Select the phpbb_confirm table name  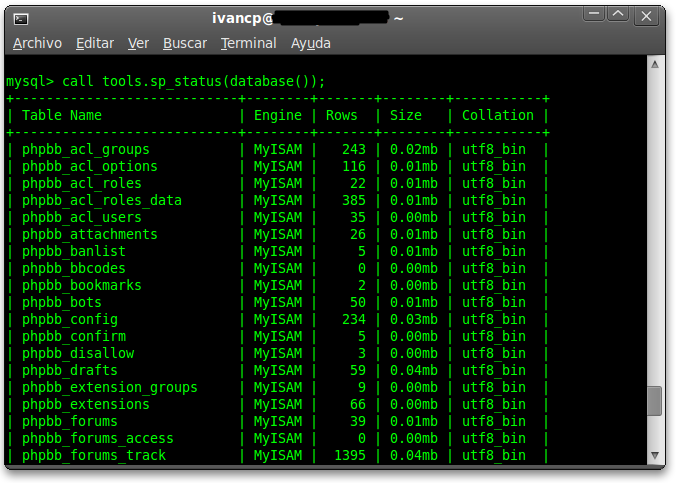click(x=74, y=336)
